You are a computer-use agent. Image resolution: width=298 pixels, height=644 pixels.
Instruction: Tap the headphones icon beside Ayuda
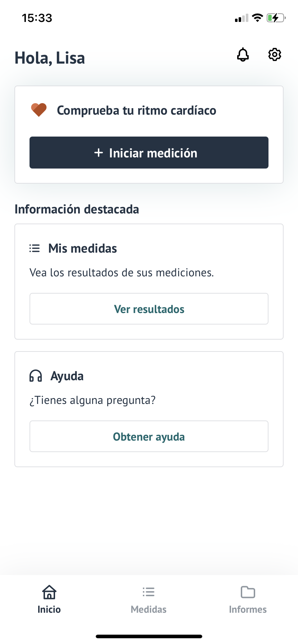[36, 376]
